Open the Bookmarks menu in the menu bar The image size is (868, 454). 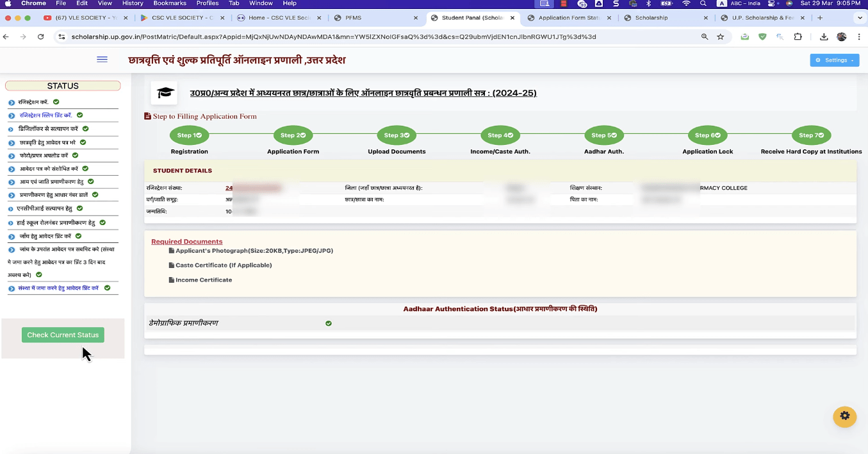click(x=169, y=3)
